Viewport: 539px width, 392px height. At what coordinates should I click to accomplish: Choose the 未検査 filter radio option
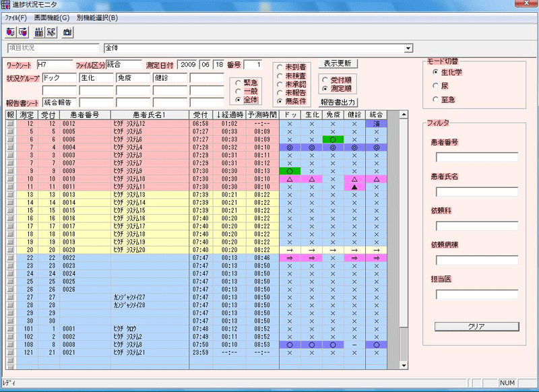point(280,76)
